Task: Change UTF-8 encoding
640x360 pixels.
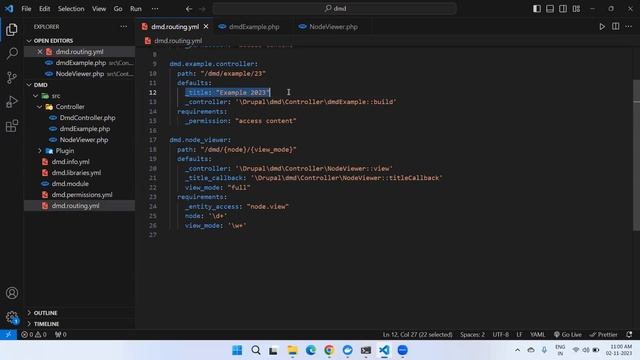Action: (x=500, y=334)
